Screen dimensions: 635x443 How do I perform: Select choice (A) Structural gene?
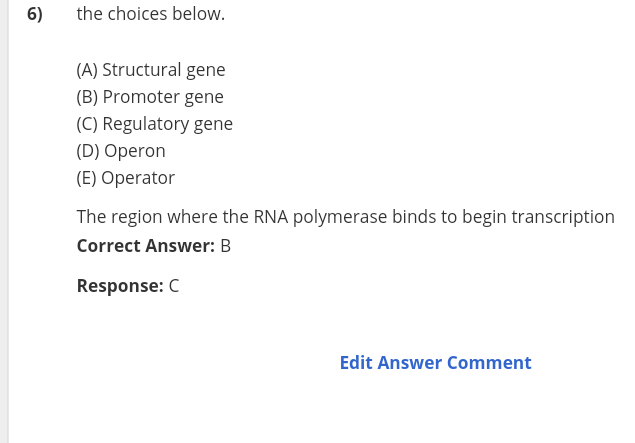click(x=151, y=70)
